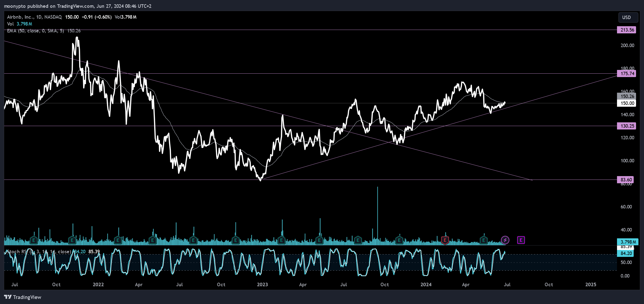The width and height of the screenshot is (644, 304).
Task: Click the 0.00 Stoch RSI axis value
Action: (x=625, y=276)
